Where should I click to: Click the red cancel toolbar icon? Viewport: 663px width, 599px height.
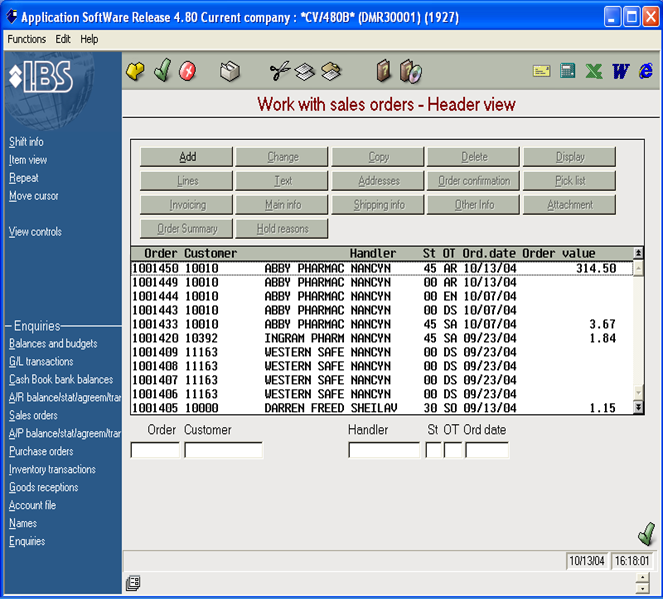[187, 71]
